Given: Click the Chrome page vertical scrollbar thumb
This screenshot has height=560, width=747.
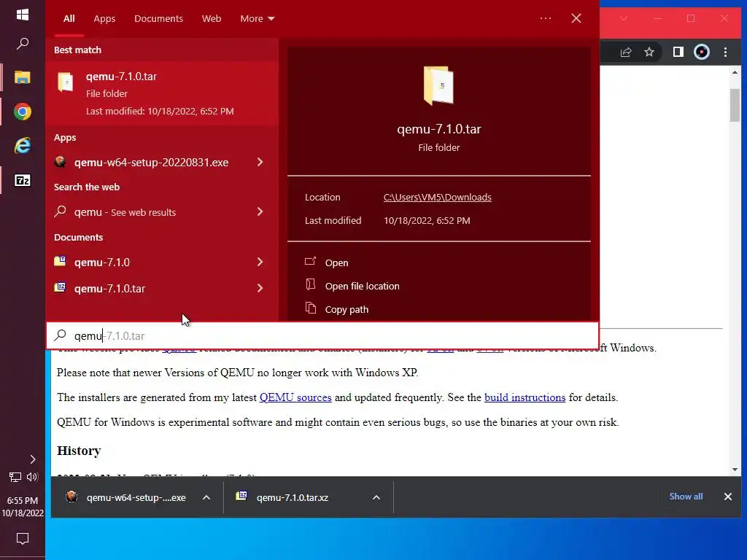Looking at the screenshot, I should coord(735,105).
